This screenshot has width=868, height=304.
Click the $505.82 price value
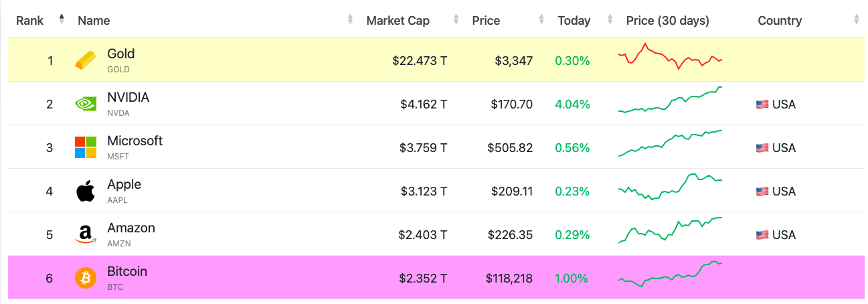coord(510,148)
